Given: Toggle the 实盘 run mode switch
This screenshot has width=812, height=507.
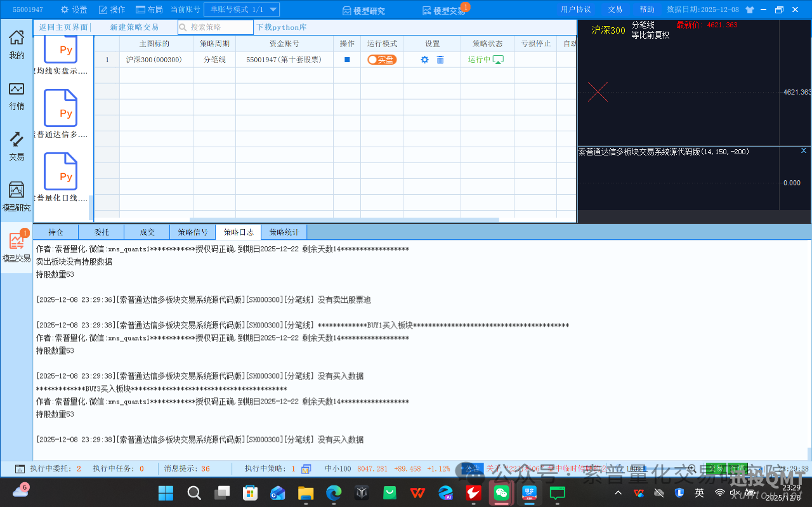Looking at the screenshot, I should [382, 60].
